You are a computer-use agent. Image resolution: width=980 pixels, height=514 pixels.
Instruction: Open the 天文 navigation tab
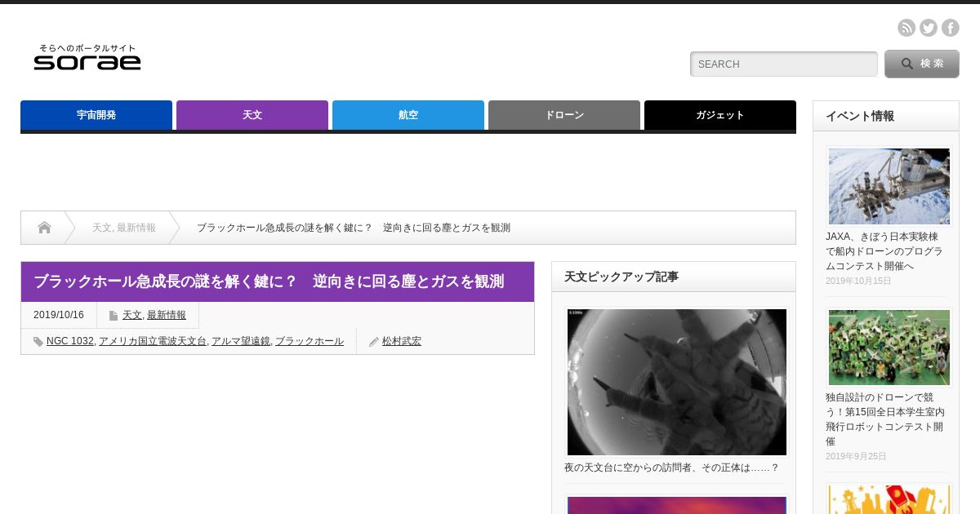tap(252, 115)
